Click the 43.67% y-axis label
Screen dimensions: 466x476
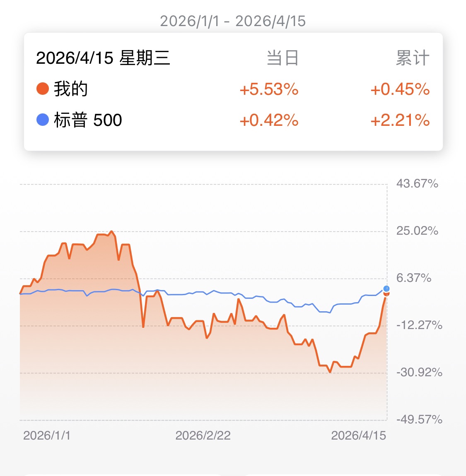[417, 184]
